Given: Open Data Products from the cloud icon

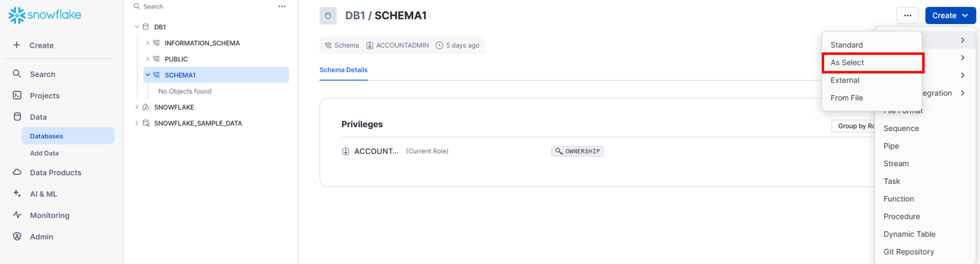Looking at the screenshot, I should [x=17, y=172].
